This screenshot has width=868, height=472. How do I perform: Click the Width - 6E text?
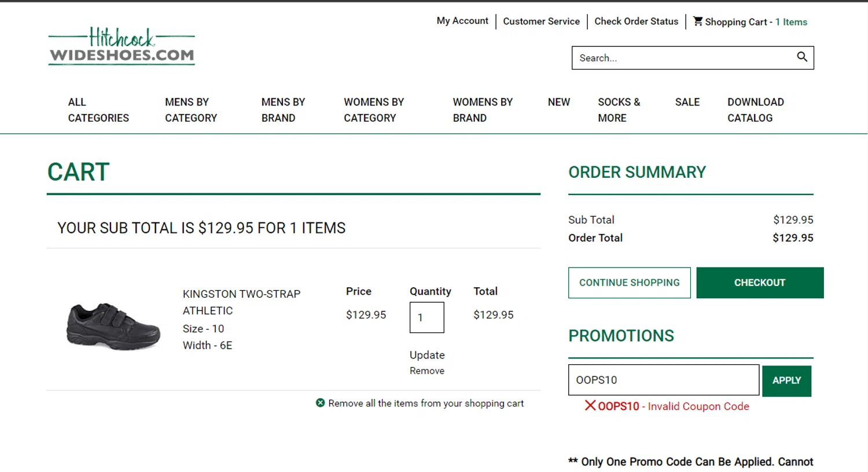click(207, 346)
